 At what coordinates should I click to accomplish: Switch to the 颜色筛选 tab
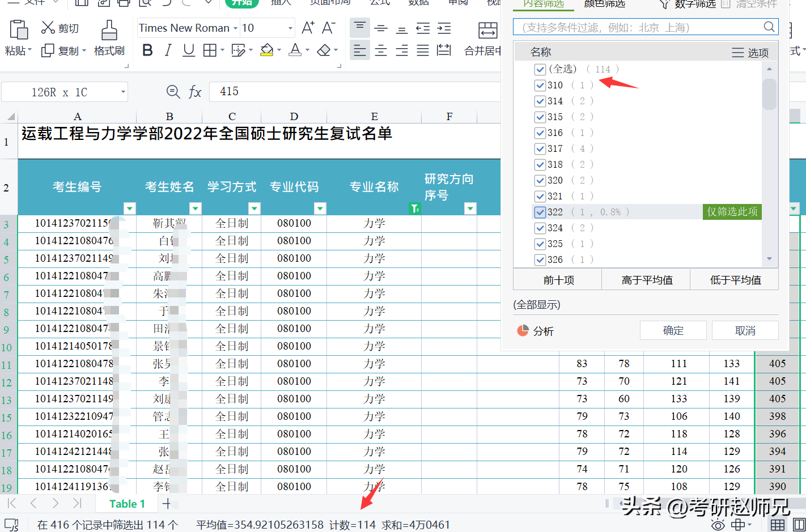(604, 5)
